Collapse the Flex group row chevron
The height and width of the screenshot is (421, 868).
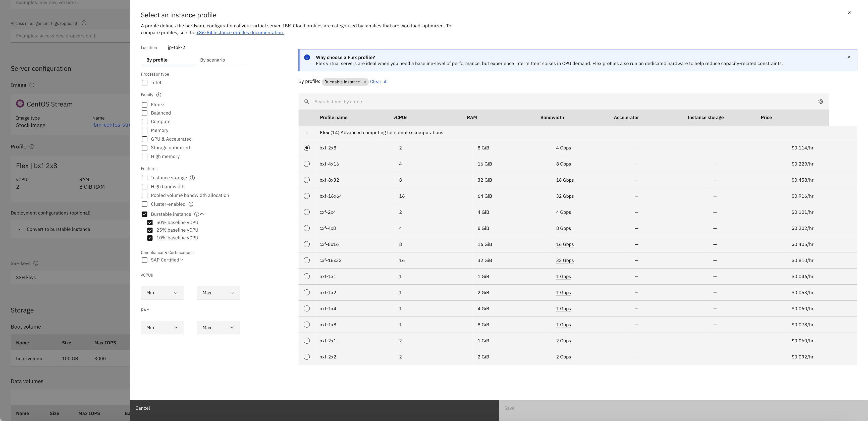pyautogui.click(x=306, y=133)
